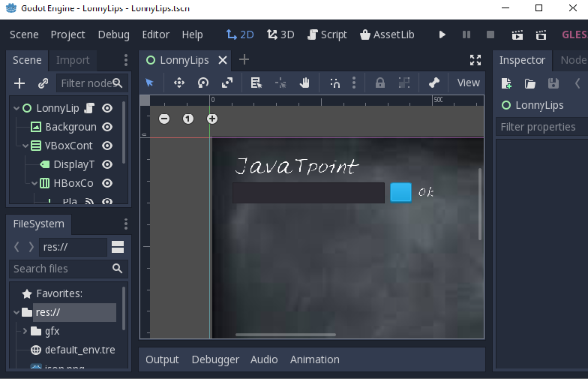Click the pivot change tool icon

280,83
